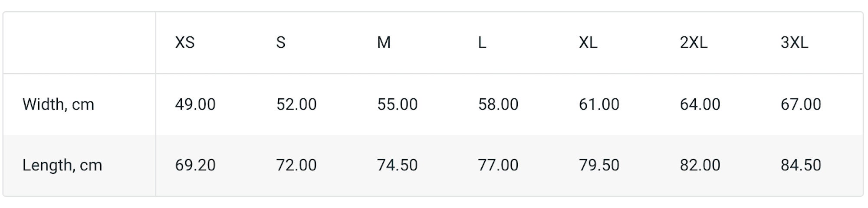
Task: Click the 49.00 width value
Action: pyautogui.click(x=195, y=104)
